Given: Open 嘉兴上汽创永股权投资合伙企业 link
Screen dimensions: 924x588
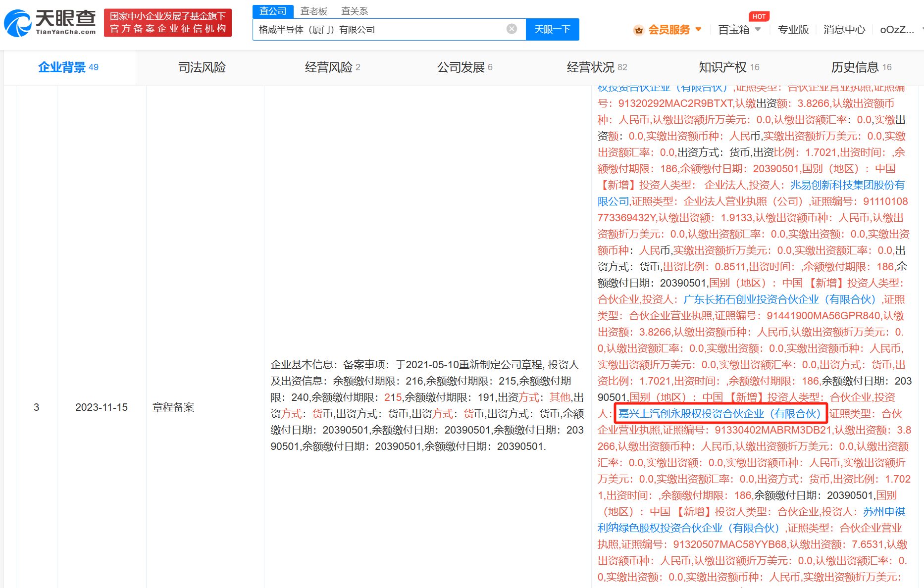Looking at the screenshot, I should [719, 414].
